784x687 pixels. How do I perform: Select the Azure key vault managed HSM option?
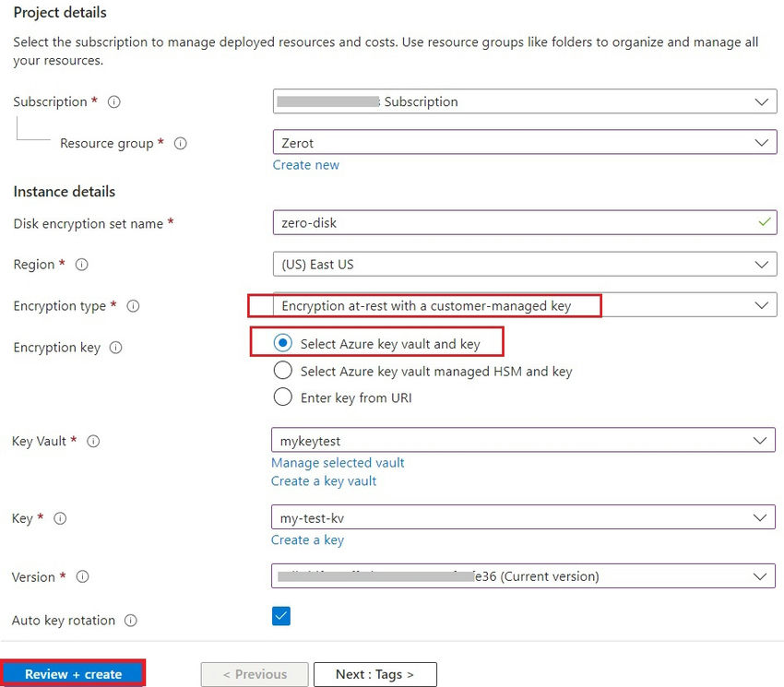[283, 371]
